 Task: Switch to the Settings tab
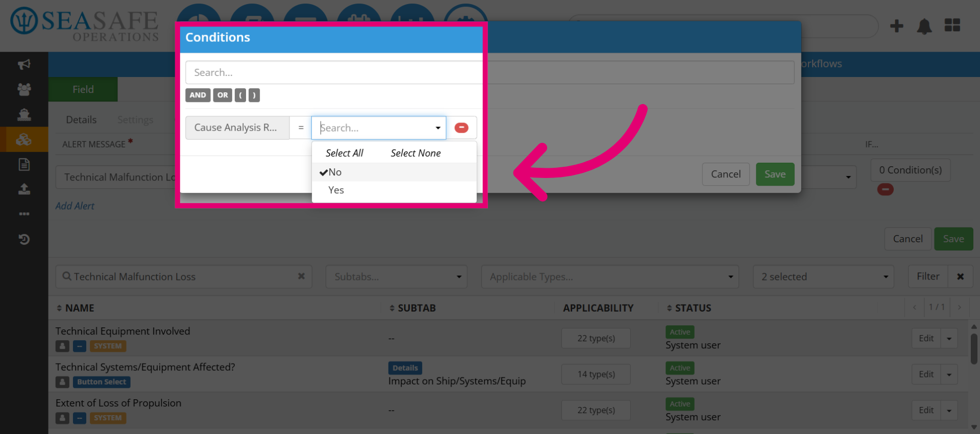coord(135,119)
